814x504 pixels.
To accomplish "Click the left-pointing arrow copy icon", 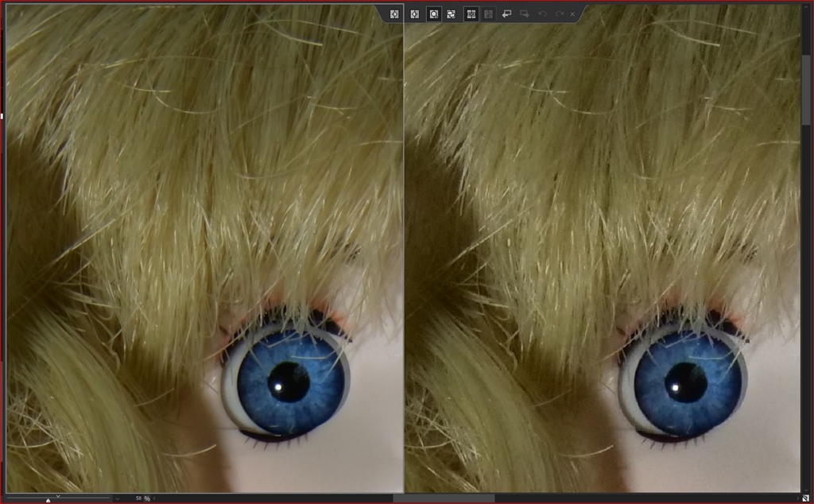I will pyautogui.click(x=506, y=14).
